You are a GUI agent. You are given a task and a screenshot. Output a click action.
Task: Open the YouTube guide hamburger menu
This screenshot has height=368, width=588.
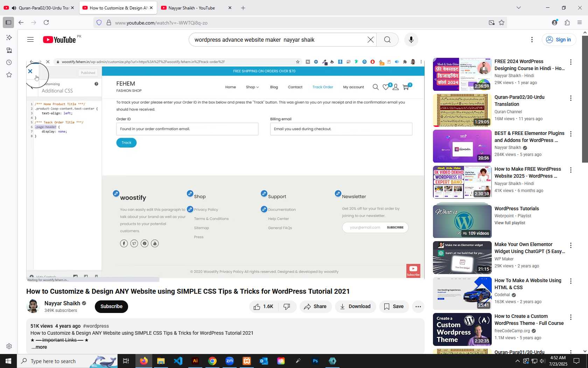(x=30, y=40)
